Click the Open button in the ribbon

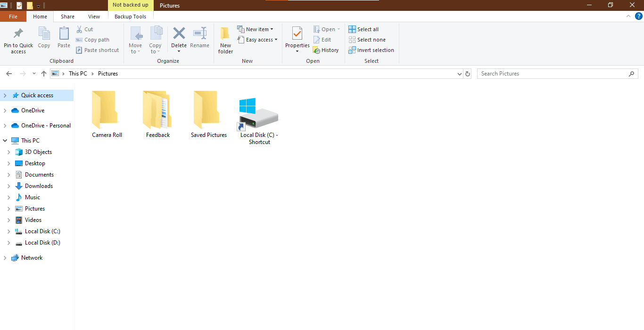click(324, 29)
